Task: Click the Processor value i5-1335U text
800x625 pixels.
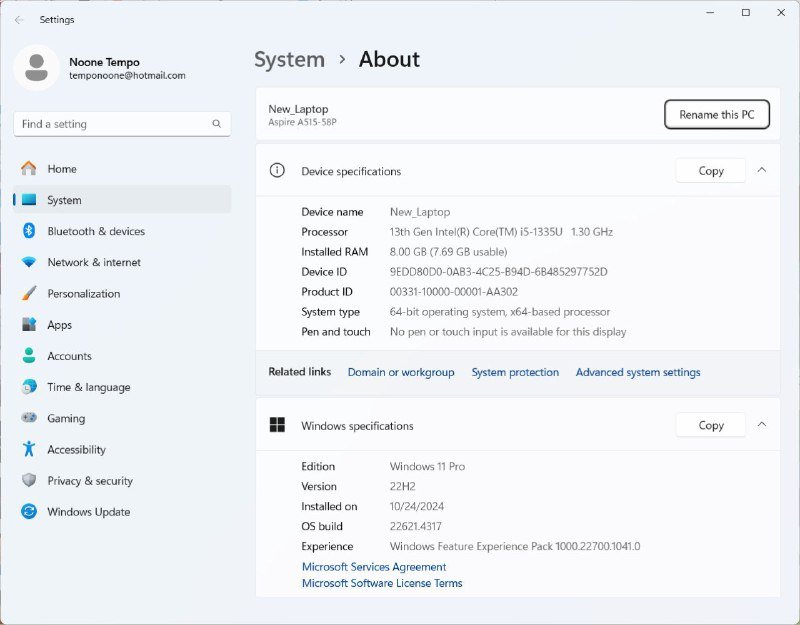Action: click(501, 232)
